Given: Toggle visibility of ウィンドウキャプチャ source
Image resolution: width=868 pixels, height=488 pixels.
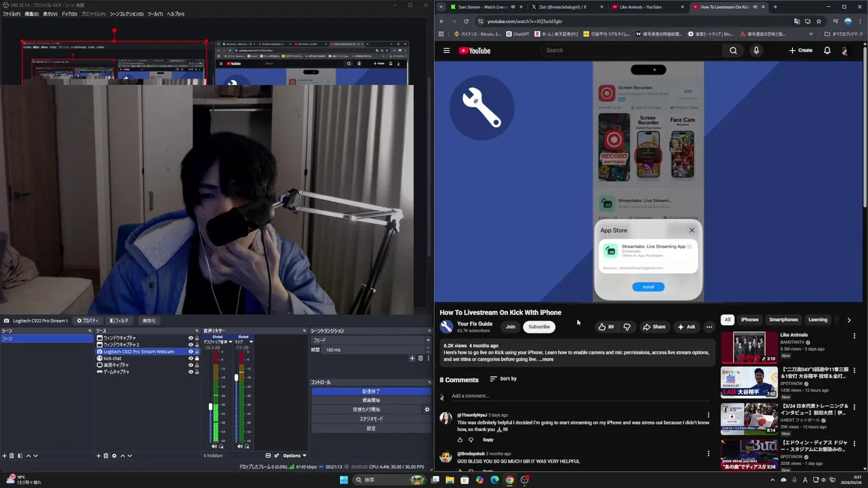Looking at the screenshot, I should click(x=191, y=338).
